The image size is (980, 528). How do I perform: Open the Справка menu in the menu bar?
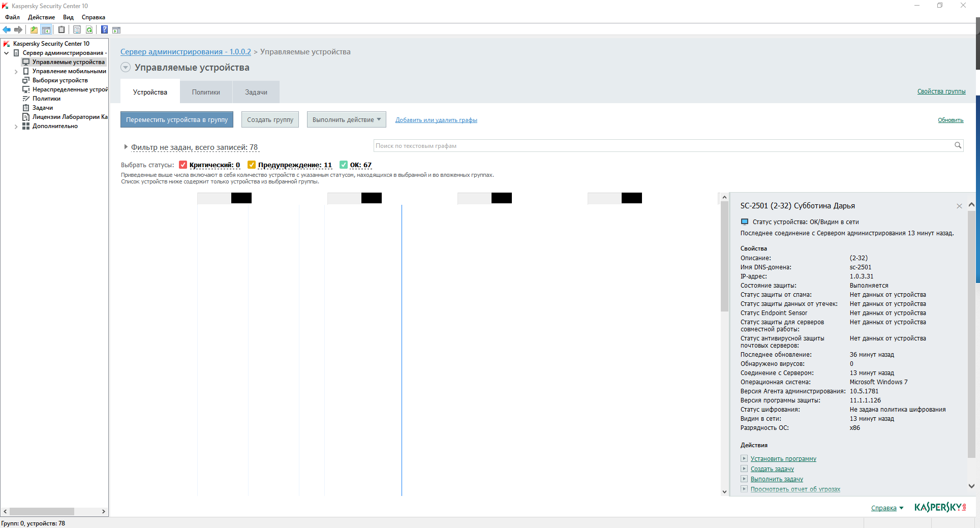pyautogui.click(x=93, y=17)
